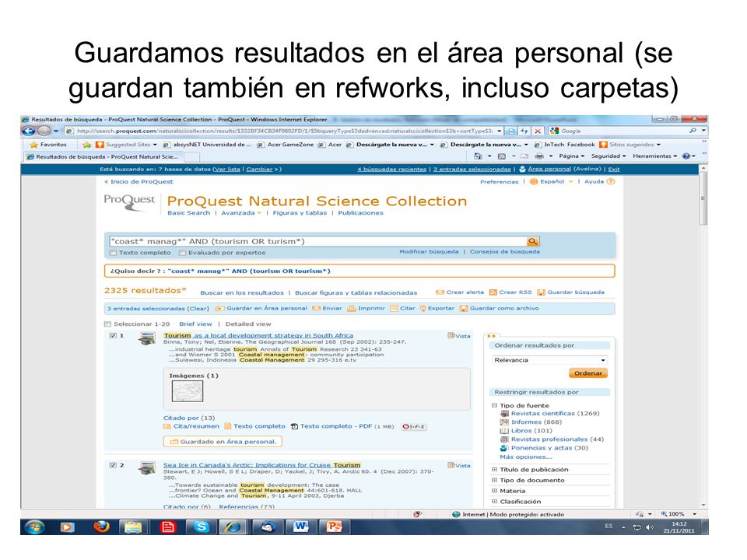Screen dimensions: 747x560
Task: Filter by Revistas científicas (1269)
Action: [555, 414]
